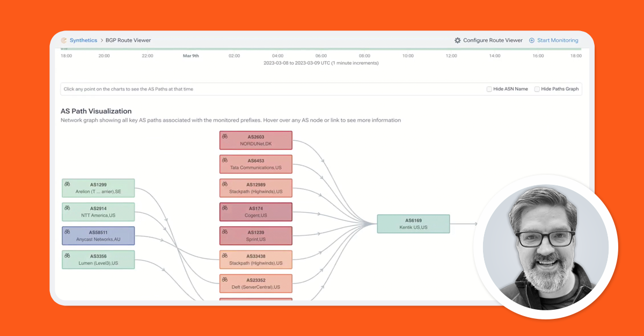Click the 22:00 mark on the timeline
644x336 pixels.
[147, 56]
